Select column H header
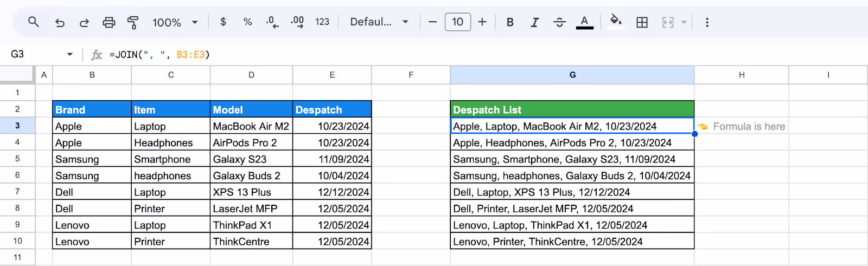868x266 pixels. (742, 75)
